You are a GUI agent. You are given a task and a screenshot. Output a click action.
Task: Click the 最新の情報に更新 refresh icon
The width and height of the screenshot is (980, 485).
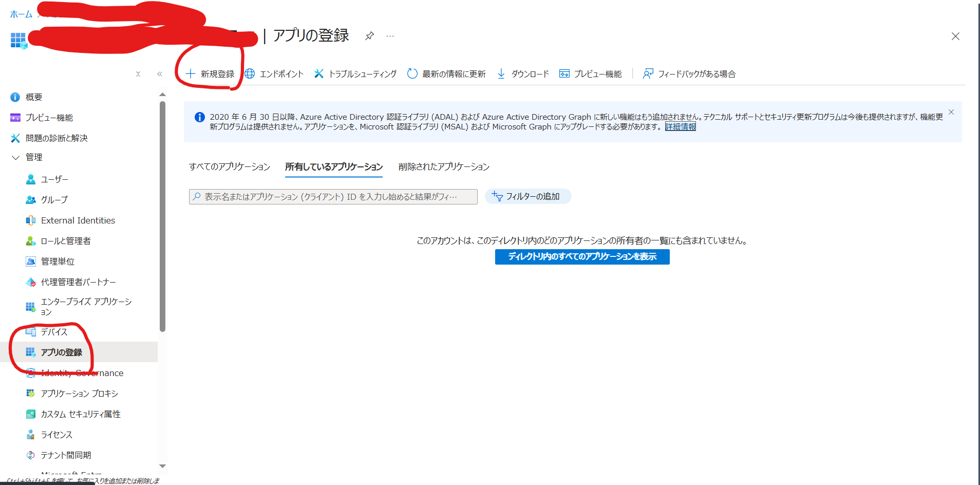(412, 73)
